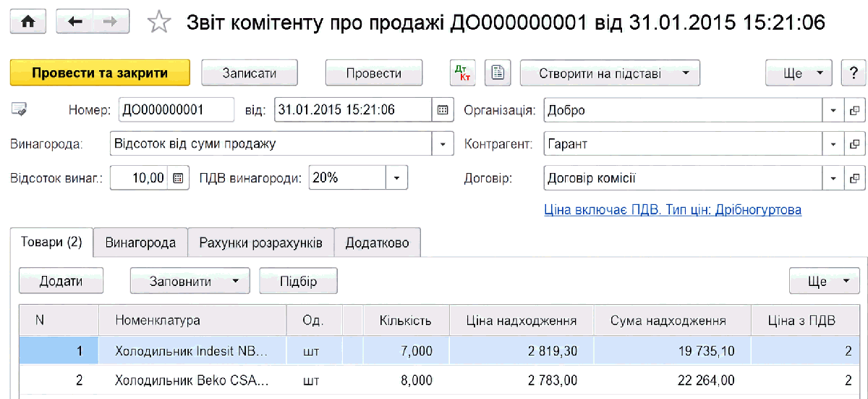Switch to the Додатково tab
The image size is (868, 399).
pyautogui.click(x=378, y=243)
